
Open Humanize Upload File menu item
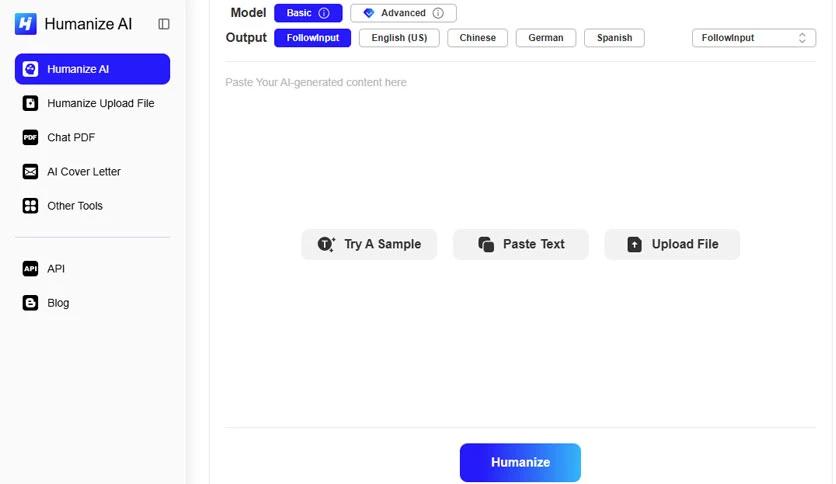click(92, 103)
